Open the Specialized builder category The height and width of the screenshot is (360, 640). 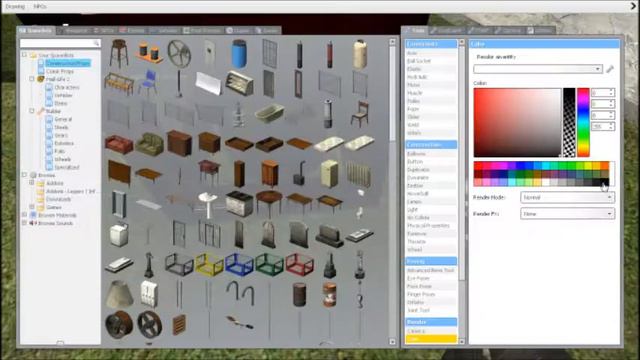pos(67,167)
